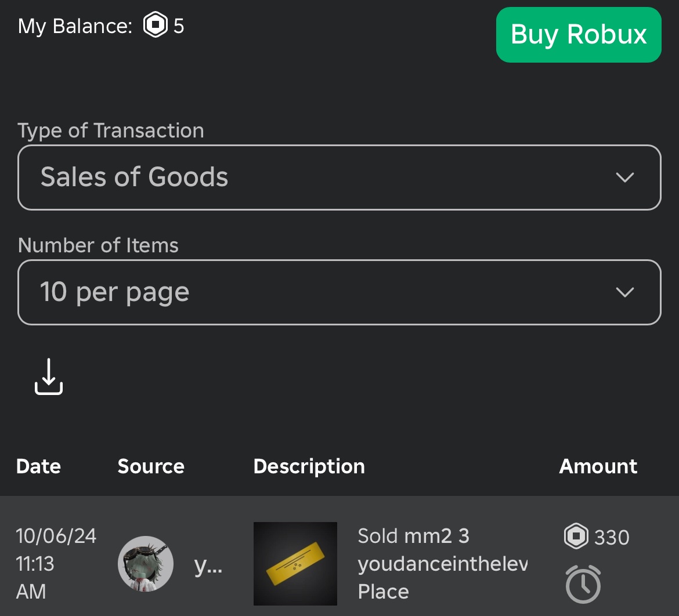The height and width of the screenshot is (616, 679).
Task: Open the Number of Items selector
Action: click(x=339, y=292)
